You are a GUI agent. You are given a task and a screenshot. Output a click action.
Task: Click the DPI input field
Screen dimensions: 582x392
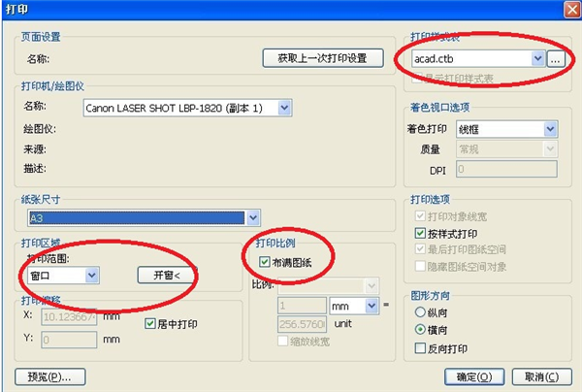(x=506, y=169)
